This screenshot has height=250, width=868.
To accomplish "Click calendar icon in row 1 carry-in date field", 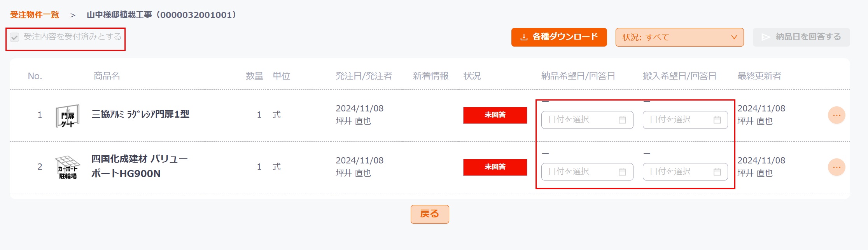I will (x=717, y=120).
